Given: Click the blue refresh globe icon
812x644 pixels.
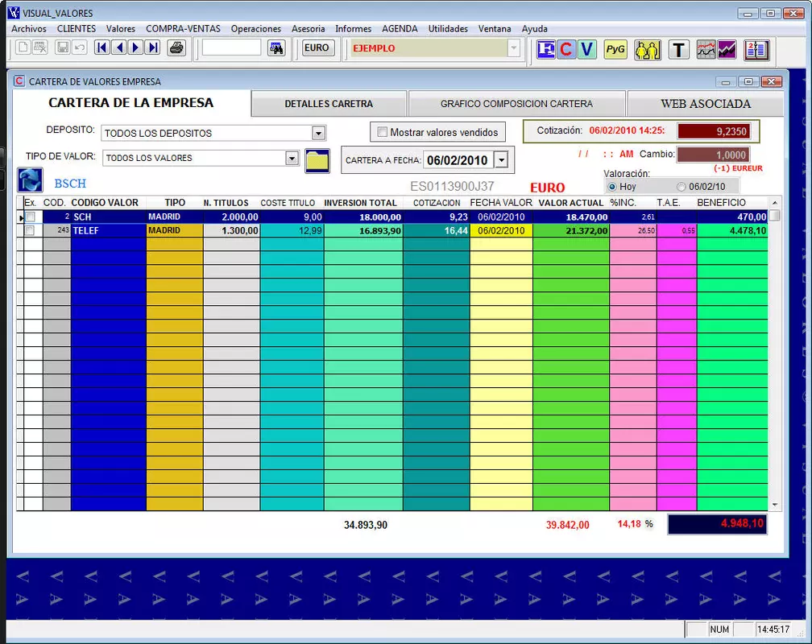Looking at the screenshot, I should (x=30, y=180).
